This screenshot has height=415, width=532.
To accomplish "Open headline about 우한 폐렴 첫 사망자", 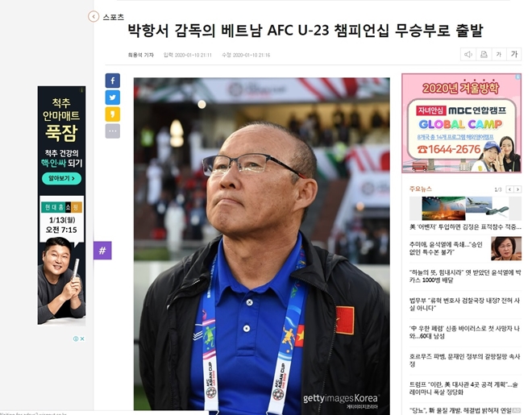I will tap(464, 332).
